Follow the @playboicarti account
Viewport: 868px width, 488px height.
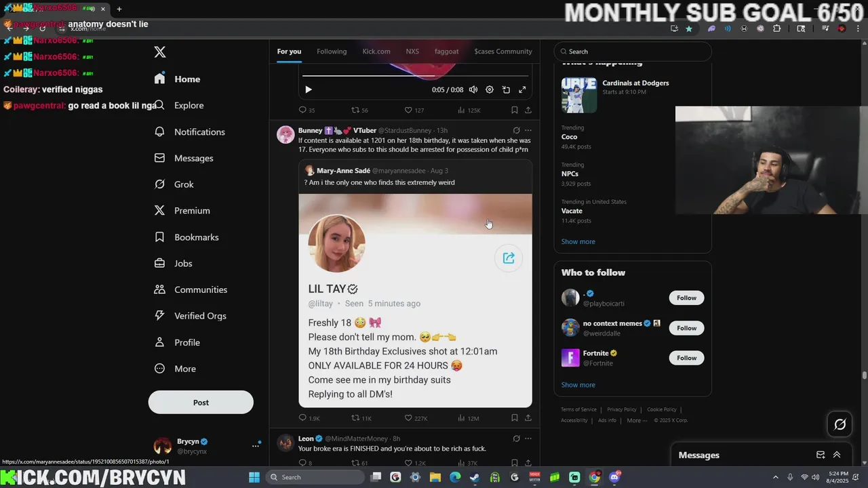(686, 298)
